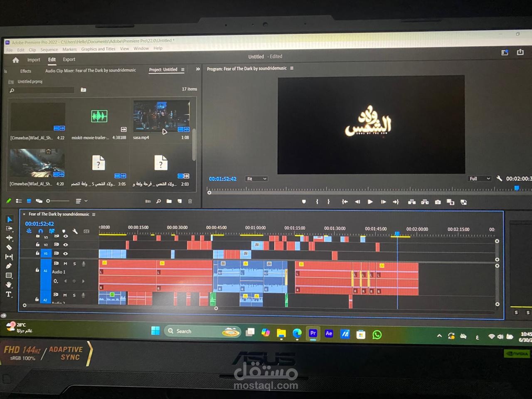The height and width of the screenshot is (399, 532).
Task: Switch to the Effects panel tab
Action: pos(26,71)
